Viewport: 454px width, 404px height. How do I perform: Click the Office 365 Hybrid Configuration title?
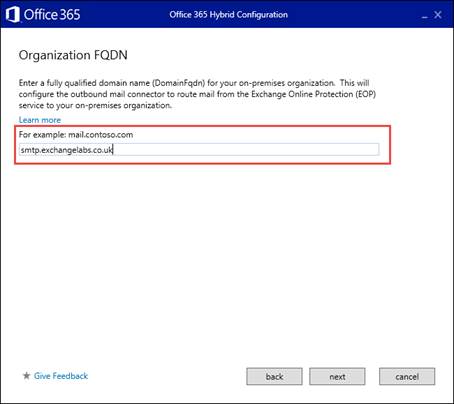[228, 15]
